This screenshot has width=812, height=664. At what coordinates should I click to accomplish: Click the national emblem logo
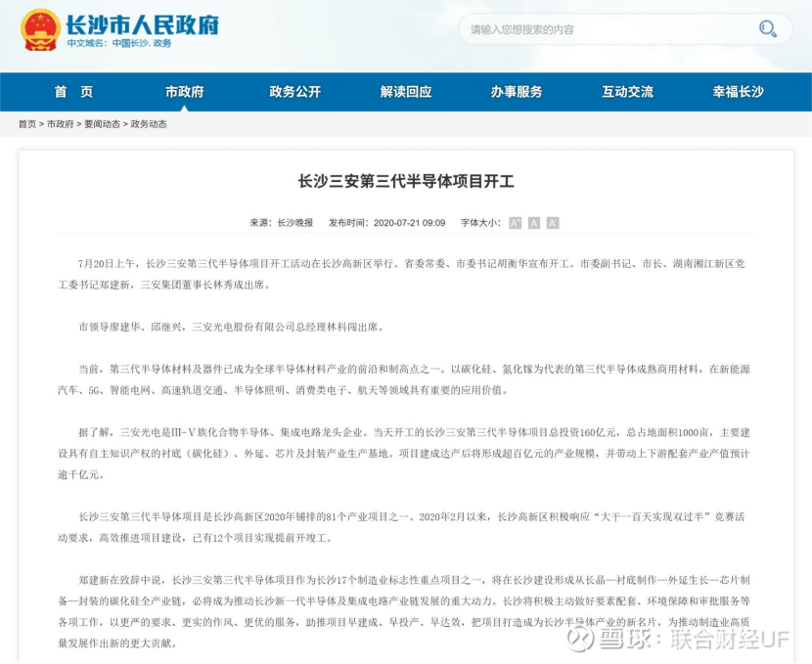(40, 29)
